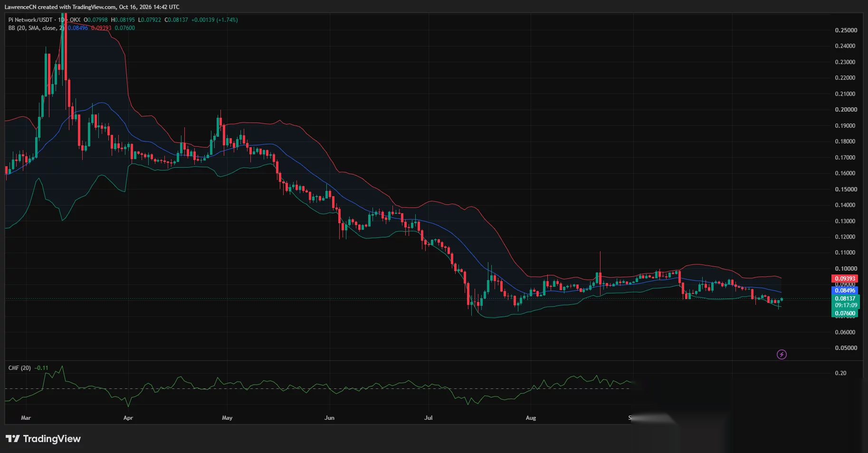This screenshot has width=868, height=453.
Task: Click the Mar label on time axis
Action: point(26,418)
